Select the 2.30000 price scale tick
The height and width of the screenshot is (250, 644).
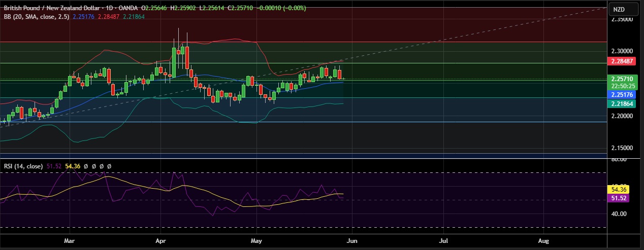tap(622, 51)
